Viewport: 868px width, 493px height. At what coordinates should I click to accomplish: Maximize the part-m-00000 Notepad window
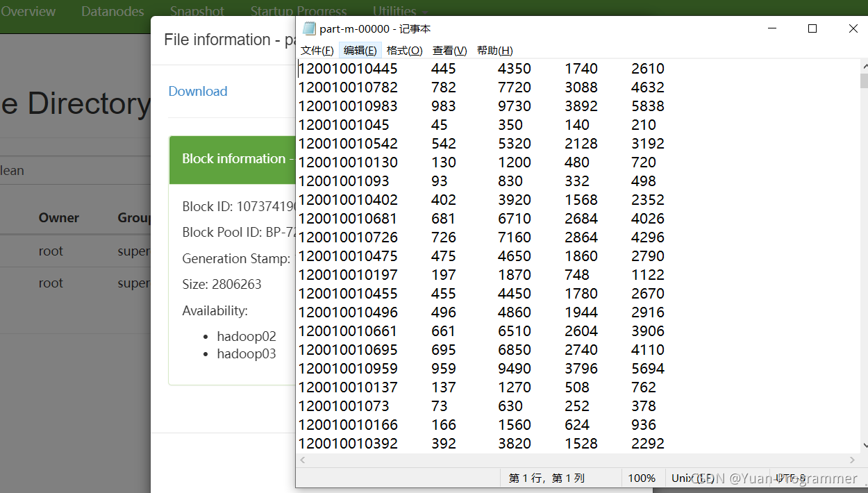[812, 28]
